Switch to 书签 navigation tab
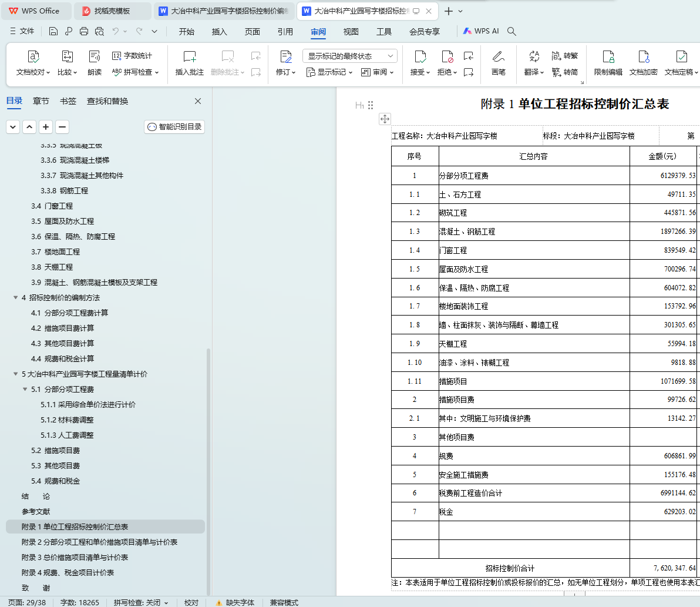The image size is (700, 607). (68, 102)
